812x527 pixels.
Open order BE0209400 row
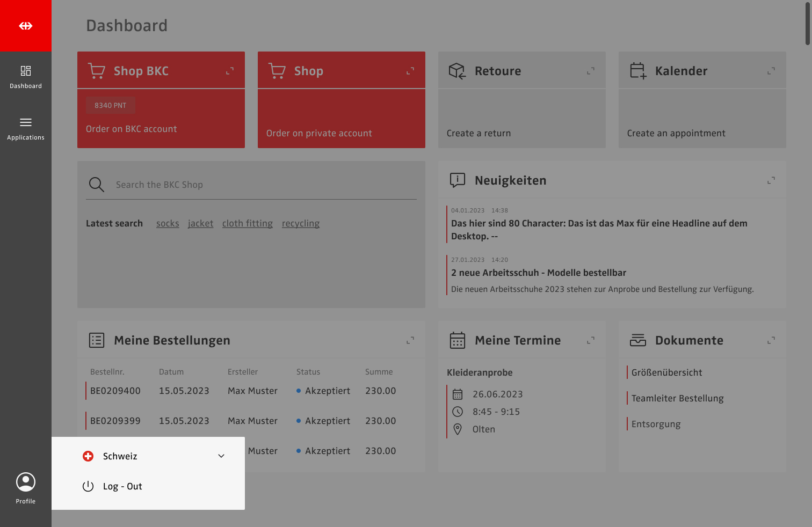115,391
